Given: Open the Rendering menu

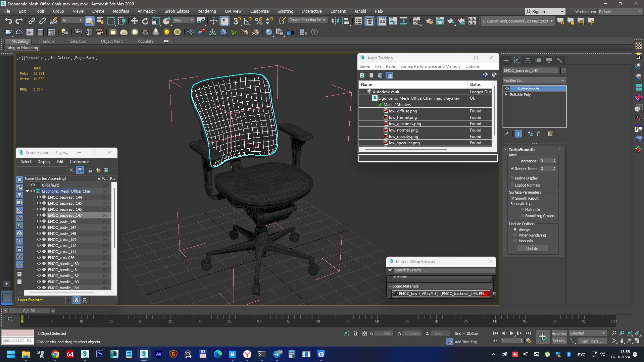Looking at the screenshot, I should 206,11.
